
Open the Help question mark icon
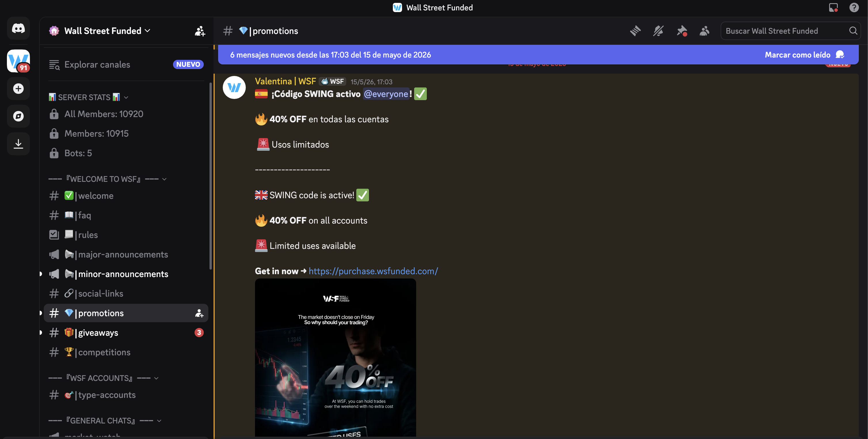pyautogui.click(x=854, y=7)
